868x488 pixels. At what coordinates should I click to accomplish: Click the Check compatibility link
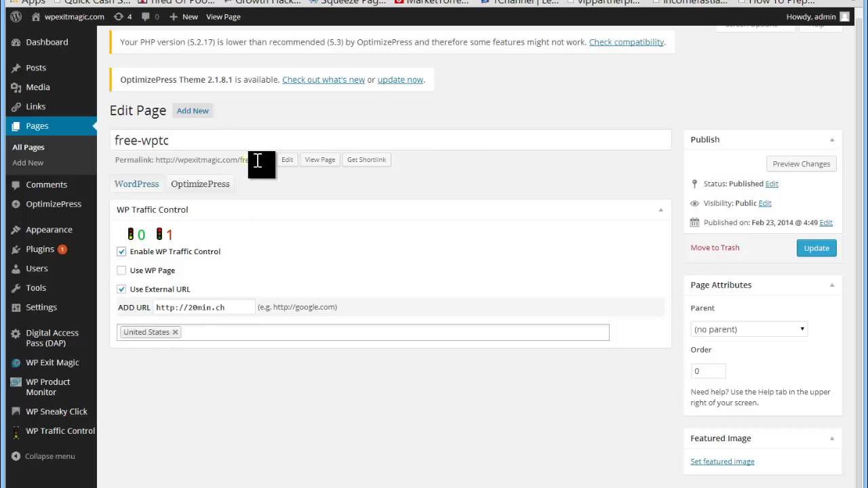point(627,42)
